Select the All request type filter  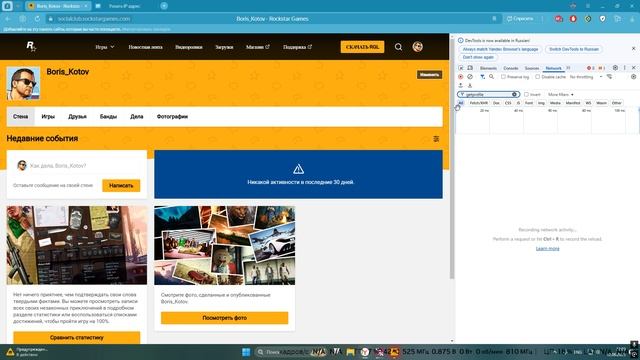click(x=461, y=103)
